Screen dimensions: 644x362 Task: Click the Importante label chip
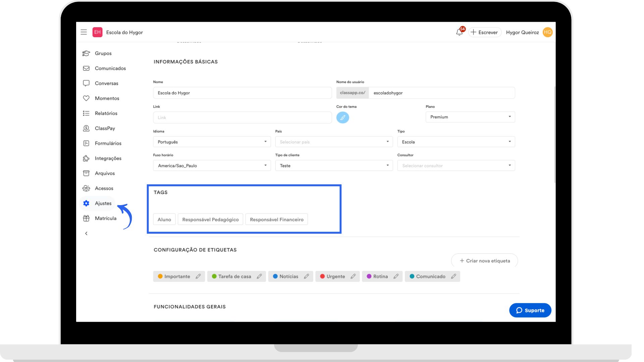[x=179, y=276]
